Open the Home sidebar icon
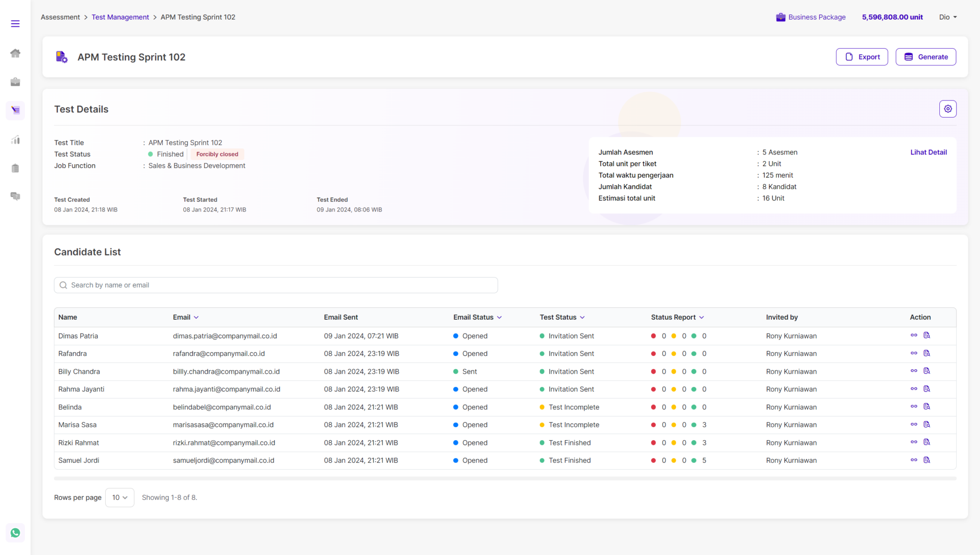Image resolution: width=980 pixels, height=555 pixels. click(x=15, y=53)
